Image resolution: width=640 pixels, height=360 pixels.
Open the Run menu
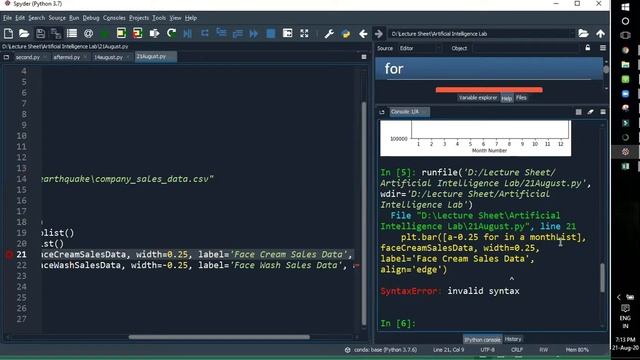tap(74, 18)
